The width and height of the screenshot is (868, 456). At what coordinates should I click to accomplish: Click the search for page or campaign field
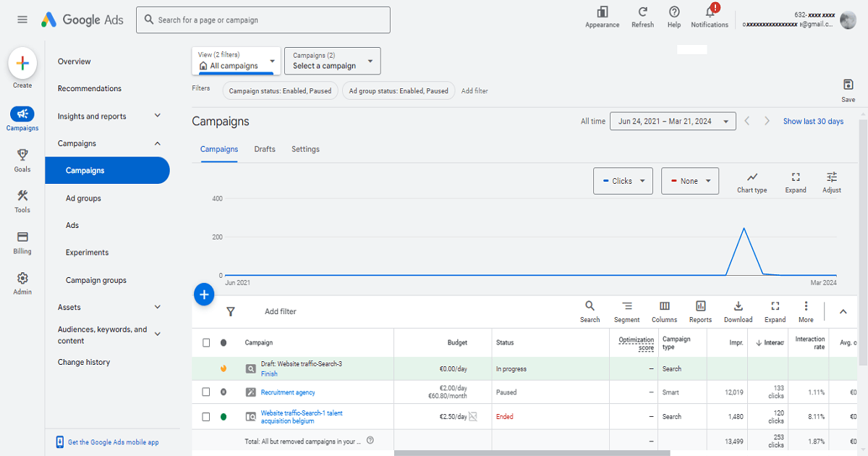coord(263,20)
